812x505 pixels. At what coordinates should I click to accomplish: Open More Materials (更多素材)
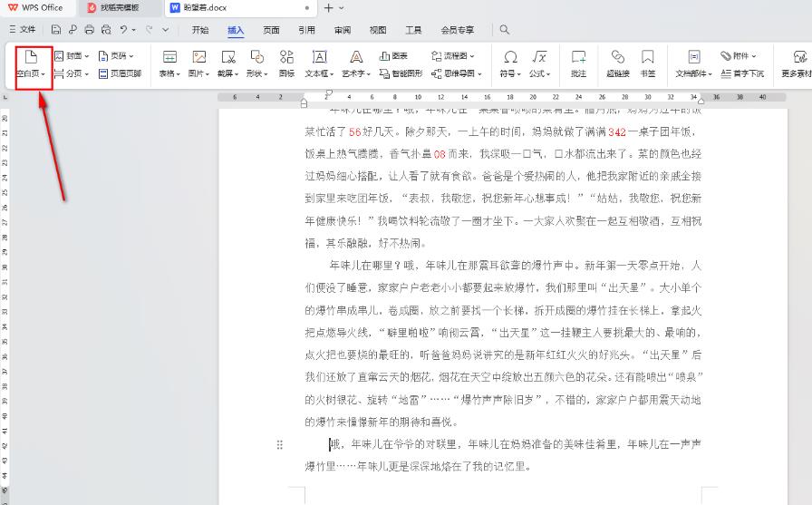(x=797, y=63)
